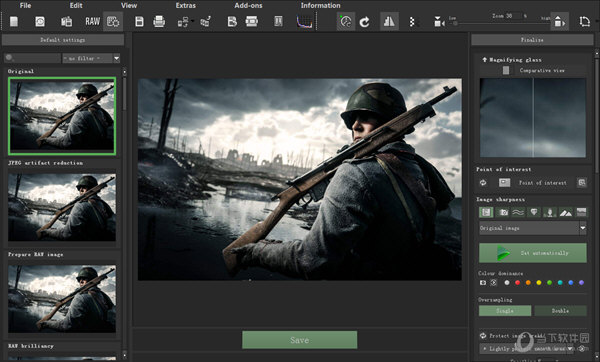Select the portrait Image sharpness preset

coord(549,212)
